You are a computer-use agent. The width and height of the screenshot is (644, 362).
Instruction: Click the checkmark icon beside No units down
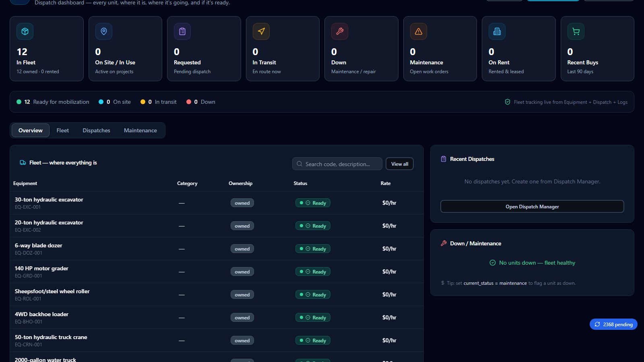click(x=492, y=263)
